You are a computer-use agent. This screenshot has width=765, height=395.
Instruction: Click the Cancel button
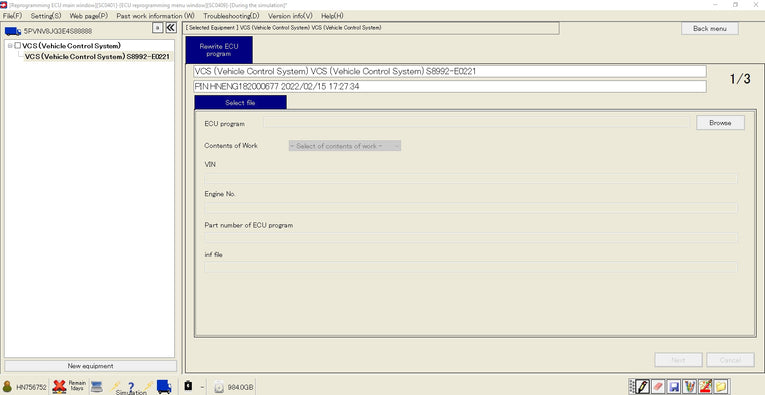(730, 360)
